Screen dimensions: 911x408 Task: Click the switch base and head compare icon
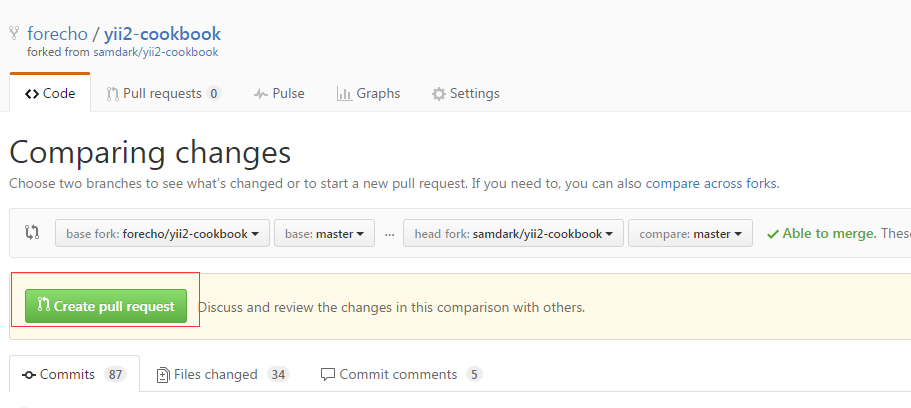[32, 233]
